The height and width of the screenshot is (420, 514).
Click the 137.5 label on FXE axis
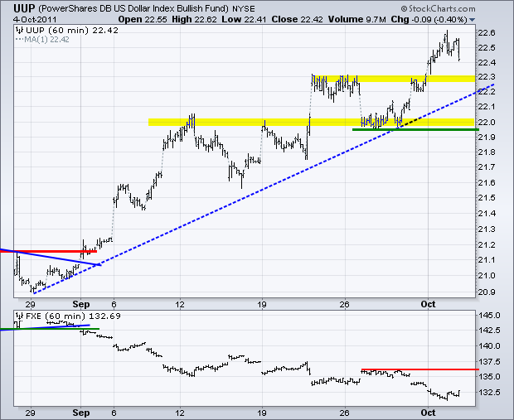(x=489, y=362)
